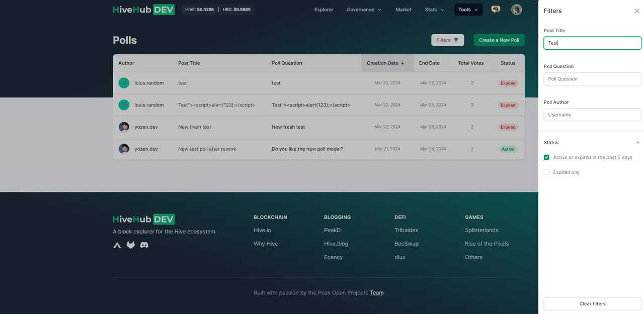644x314 pixels.
Task: Open 'Why Hive' footer link
Action: point(266,244)
